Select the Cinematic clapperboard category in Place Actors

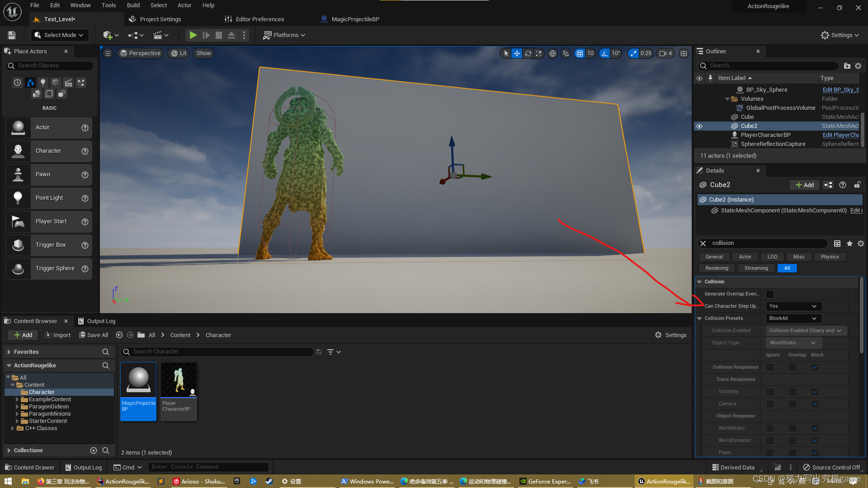(x=68, y=83)
